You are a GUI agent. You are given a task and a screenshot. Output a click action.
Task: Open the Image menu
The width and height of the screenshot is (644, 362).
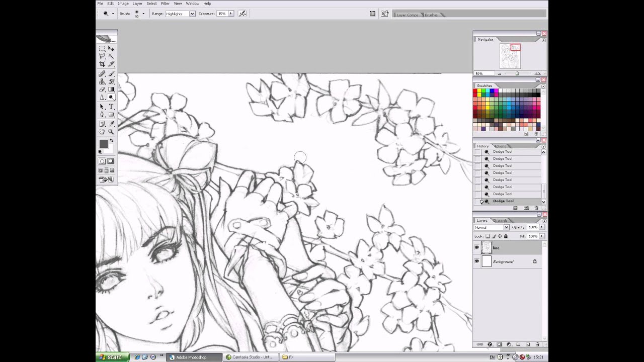click(x=123, y=4)
